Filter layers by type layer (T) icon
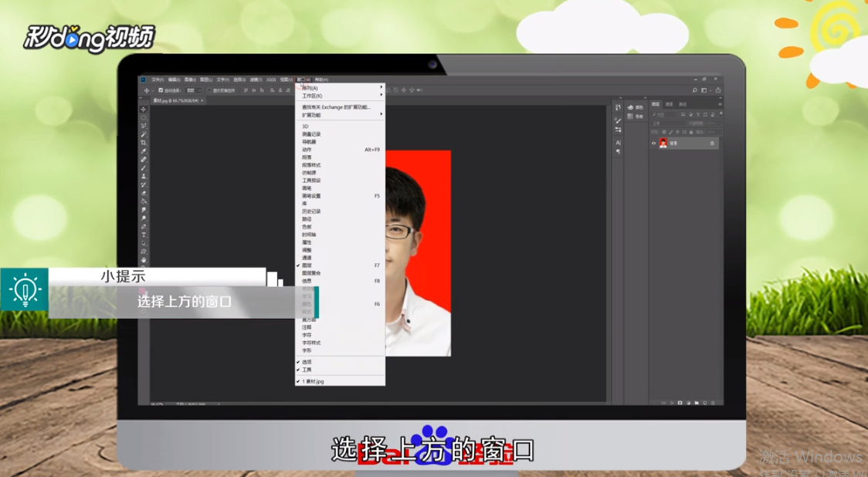Screen dimensions: 868x477 pyautogui.click(x=698, y=114)
